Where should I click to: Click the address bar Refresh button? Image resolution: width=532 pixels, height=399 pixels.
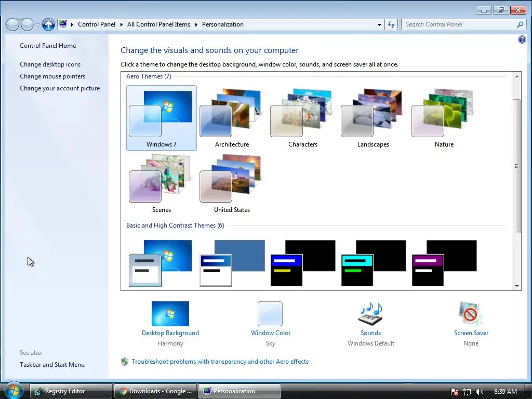click(391, 24)
